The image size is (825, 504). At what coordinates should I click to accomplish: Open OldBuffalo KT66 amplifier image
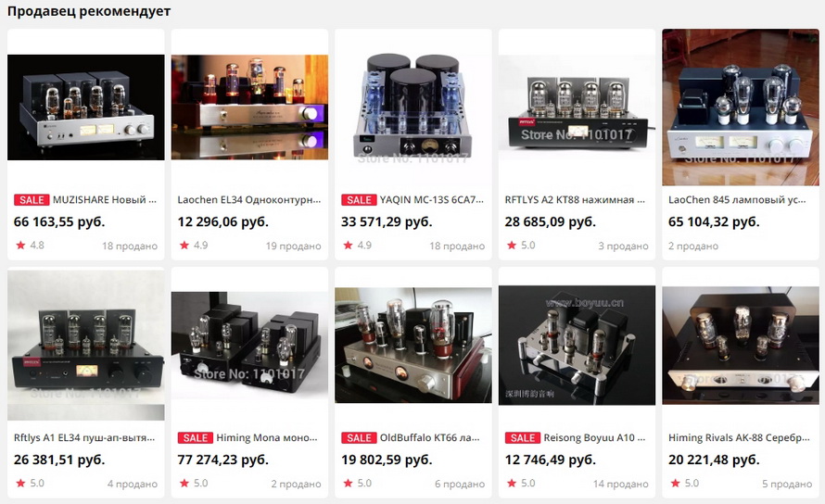tap(413, 346)
